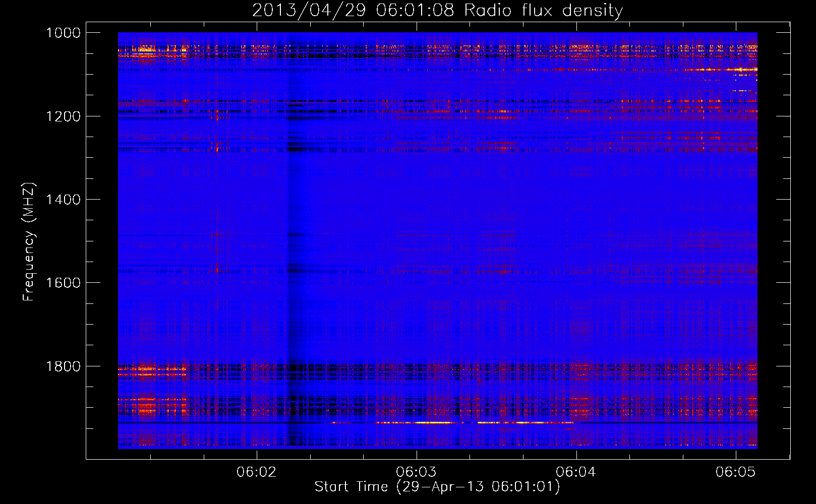Click the 1200 frequency tick label
This screenshot has height=504, width=816.
click(64, 116)
